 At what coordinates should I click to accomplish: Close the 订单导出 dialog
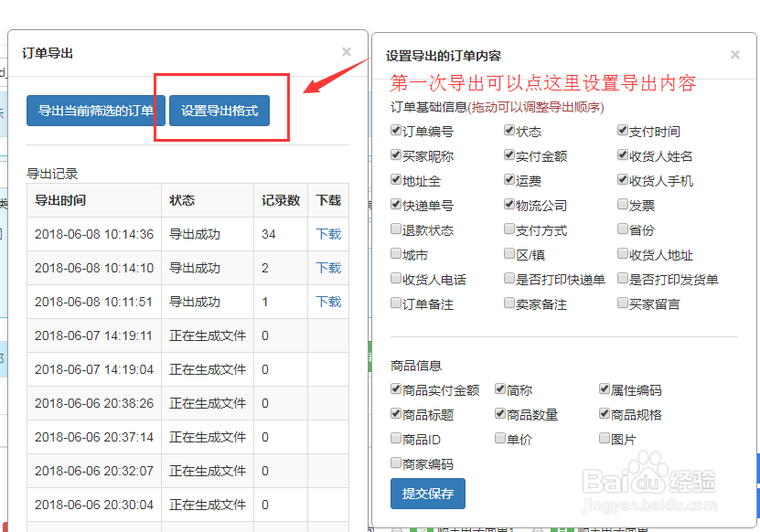(346, 52)
